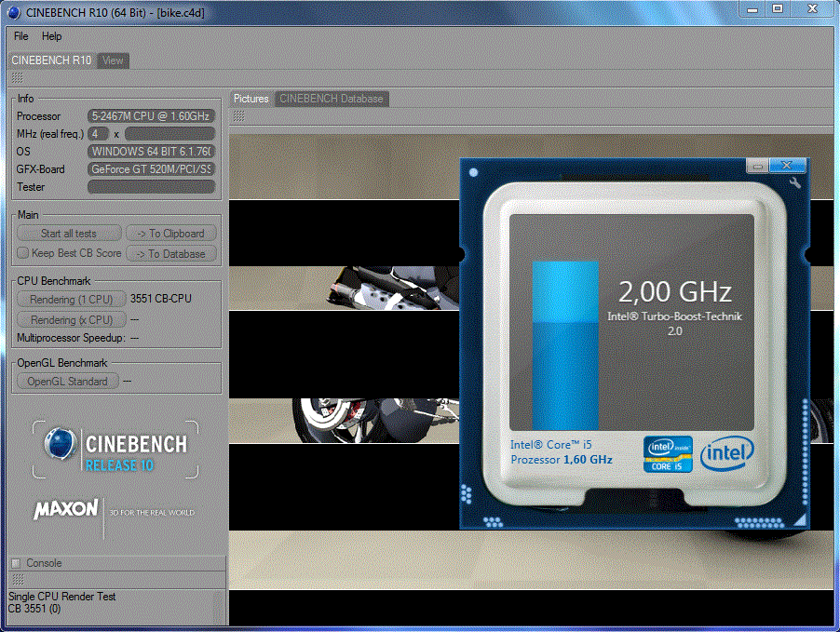Click the Single CPU Render Test console line

62,596
